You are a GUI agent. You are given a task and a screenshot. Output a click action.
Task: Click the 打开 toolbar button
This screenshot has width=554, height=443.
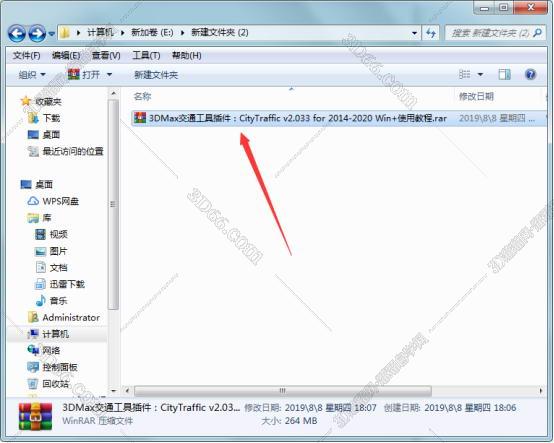click(84, 75)
